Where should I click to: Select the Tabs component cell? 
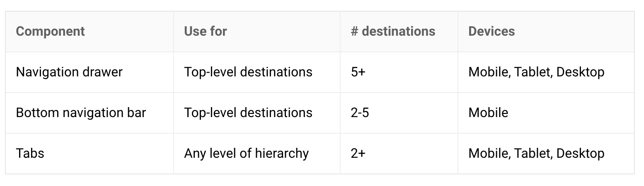click(x=30, y=154)
